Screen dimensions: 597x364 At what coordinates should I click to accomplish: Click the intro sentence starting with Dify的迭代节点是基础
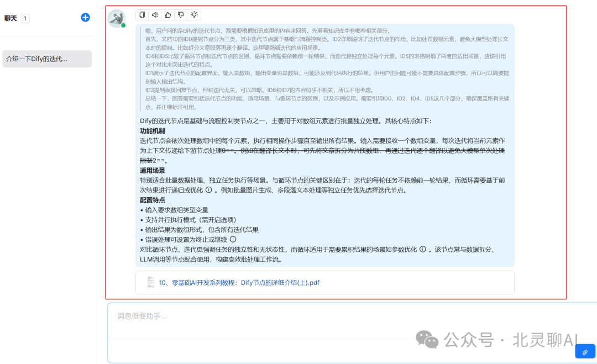(286, 121)
